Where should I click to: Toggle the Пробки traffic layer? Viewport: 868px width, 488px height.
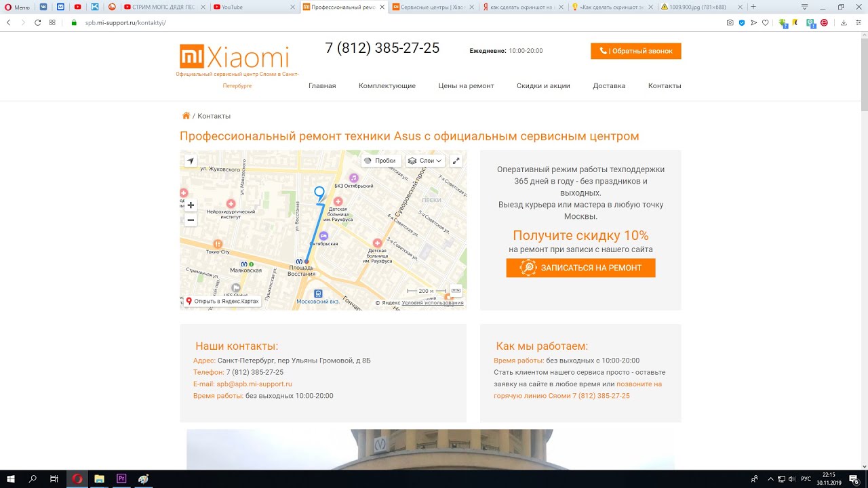pyautogui.click(x=380, y=161)
